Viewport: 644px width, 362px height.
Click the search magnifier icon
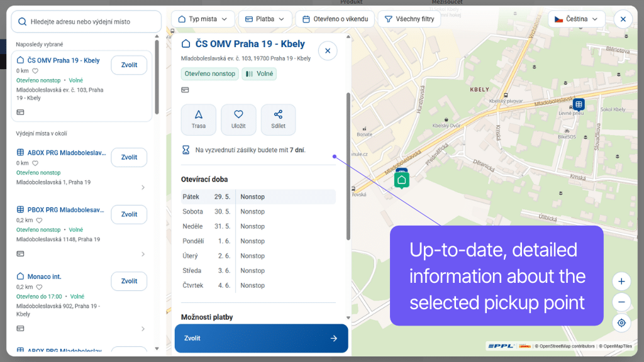pyautogui.click(x=23, y=21)
